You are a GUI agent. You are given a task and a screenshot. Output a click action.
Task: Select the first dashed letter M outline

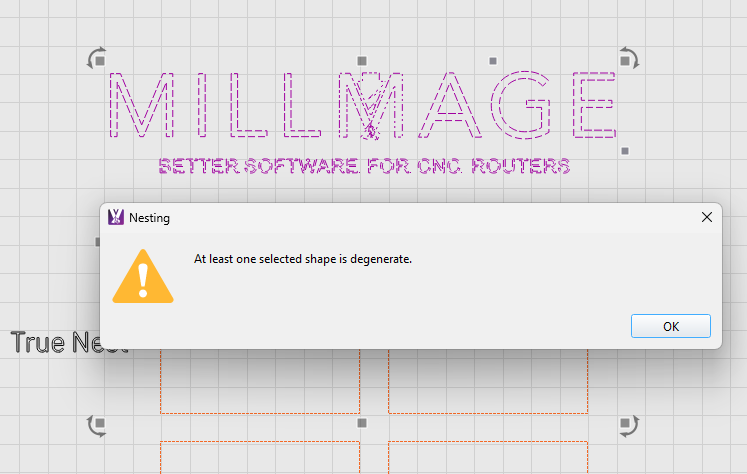[141, 105]
